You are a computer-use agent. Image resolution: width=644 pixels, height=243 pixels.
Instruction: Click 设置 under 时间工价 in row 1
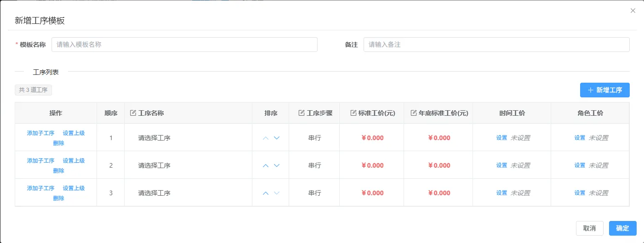(x=502, y=138)
